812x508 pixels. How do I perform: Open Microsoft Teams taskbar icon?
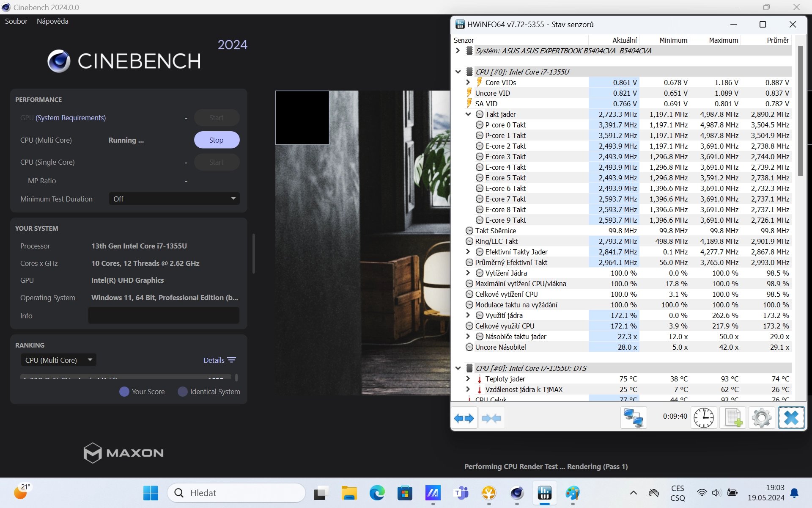coord(461,493)
